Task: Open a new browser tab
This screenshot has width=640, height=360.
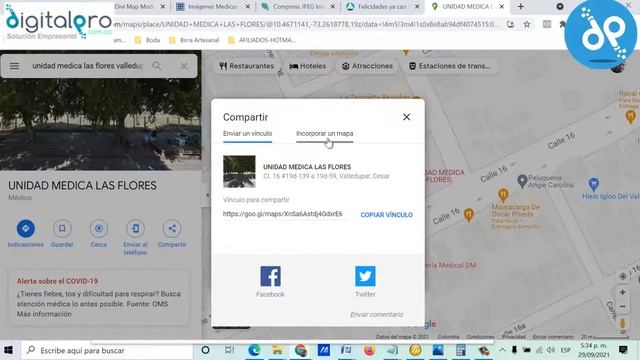Action: [x=520, y=7]
